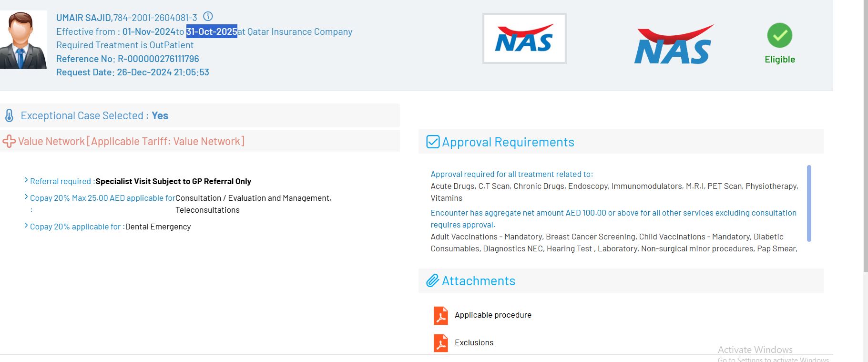Click the boxed NAS logo
Screen dimensions: 868x362
click(524, 39)
